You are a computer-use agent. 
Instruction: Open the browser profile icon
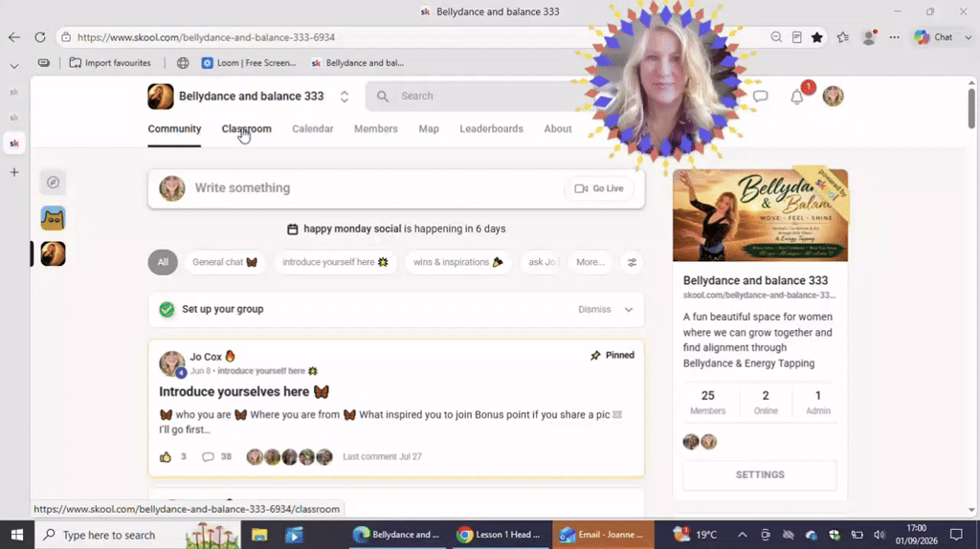[869, 37]
